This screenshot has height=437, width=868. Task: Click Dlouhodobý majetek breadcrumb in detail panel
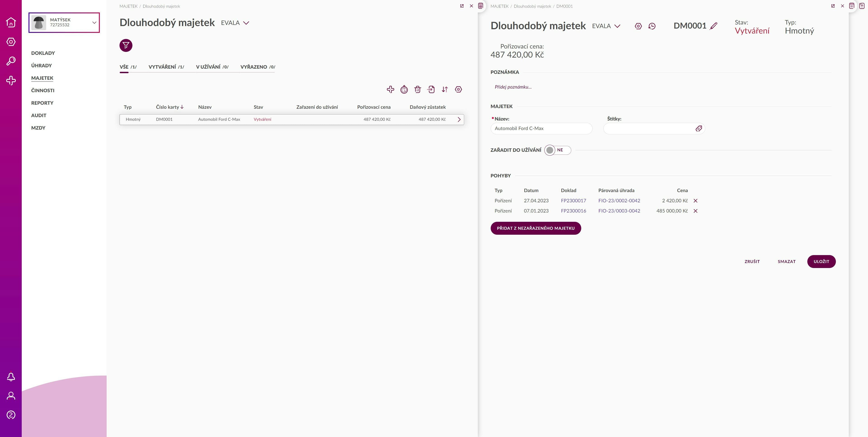point(532,6)
